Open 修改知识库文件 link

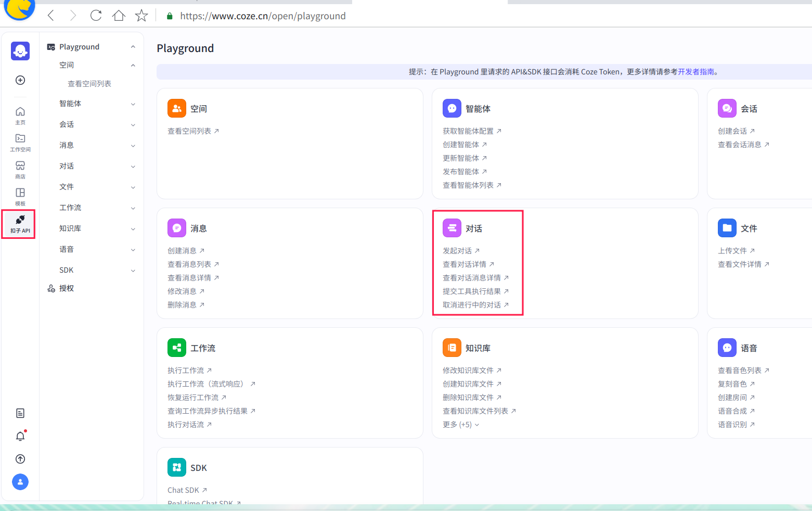pos(472,371)
